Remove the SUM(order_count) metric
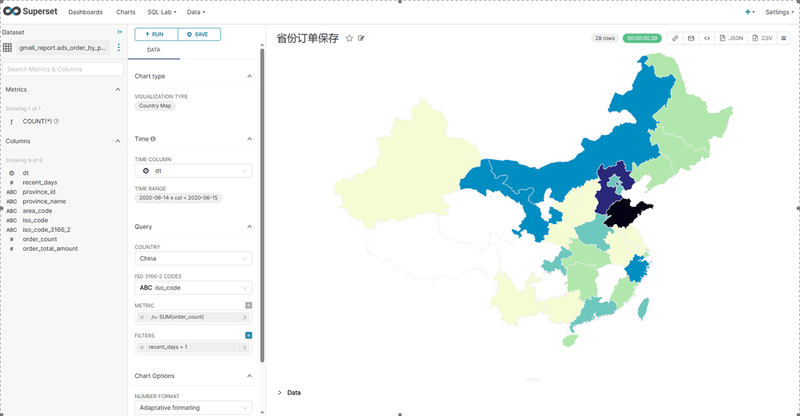This screenshot has height=416, width=800. (x=142, y=317)
